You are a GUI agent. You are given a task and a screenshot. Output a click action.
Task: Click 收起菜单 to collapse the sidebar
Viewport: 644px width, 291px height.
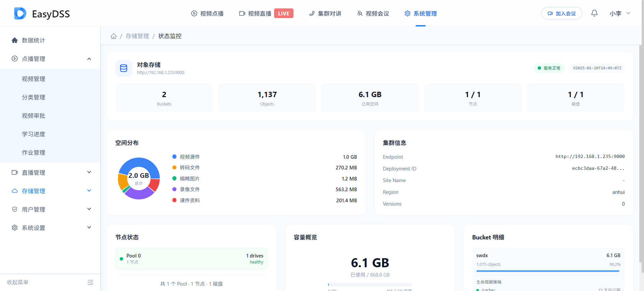(x=18, y=282)
